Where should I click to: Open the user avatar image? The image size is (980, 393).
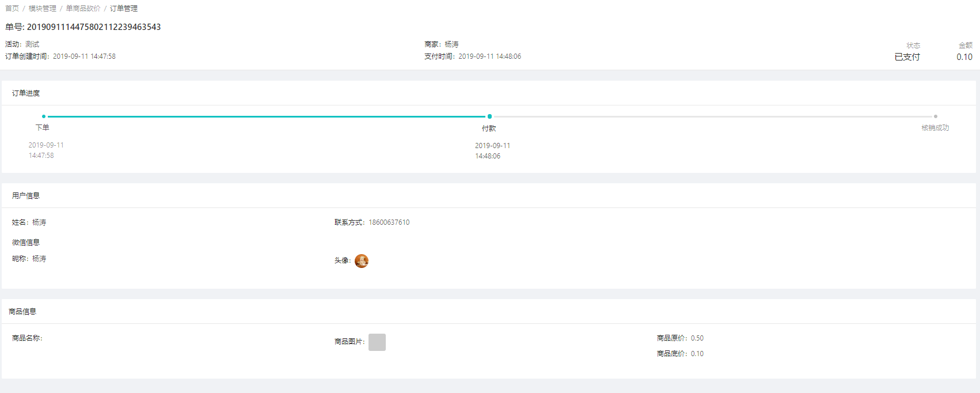click(x=362, y=261)
